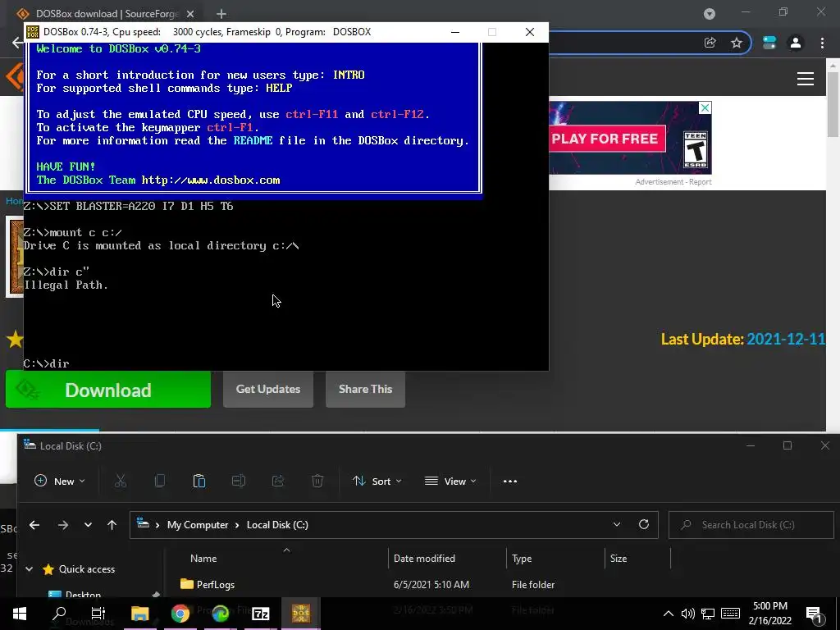This screenshot has width=840, height=630.
Task: Switch to Chrome in the taskbar
Action: click(180, 614)
